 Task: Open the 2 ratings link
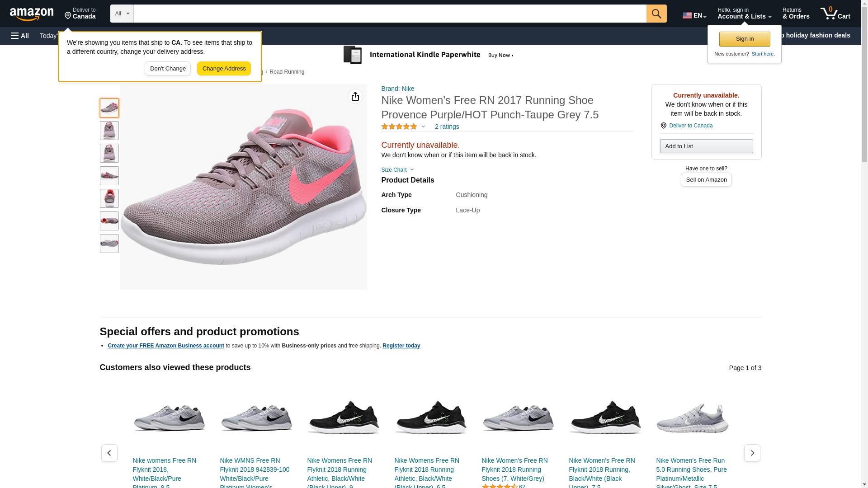447,127
